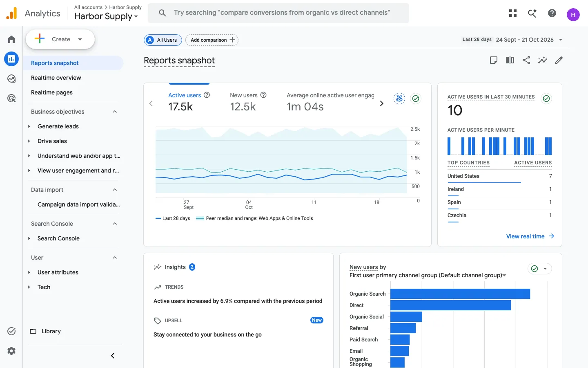
Task: Open the data quality dropdown on New users card
Action: tap(540, 269)
